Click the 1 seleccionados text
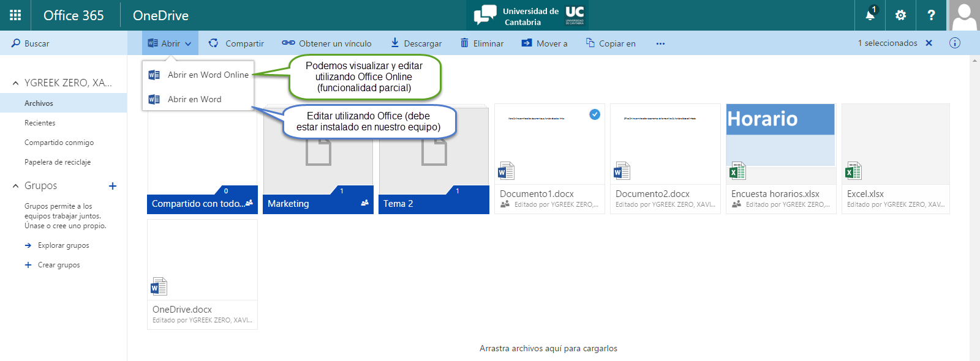 888,43
